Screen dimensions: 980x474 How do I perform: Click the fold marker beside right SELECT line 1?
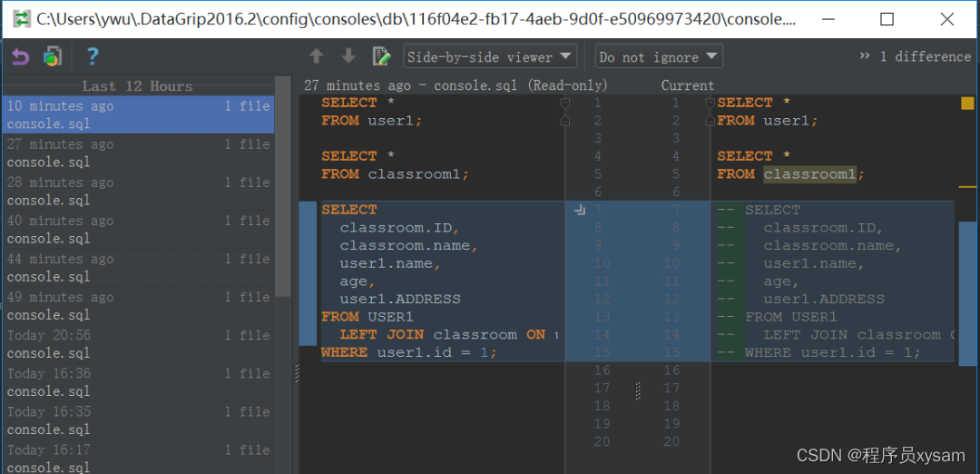click(x=710, y=104)
